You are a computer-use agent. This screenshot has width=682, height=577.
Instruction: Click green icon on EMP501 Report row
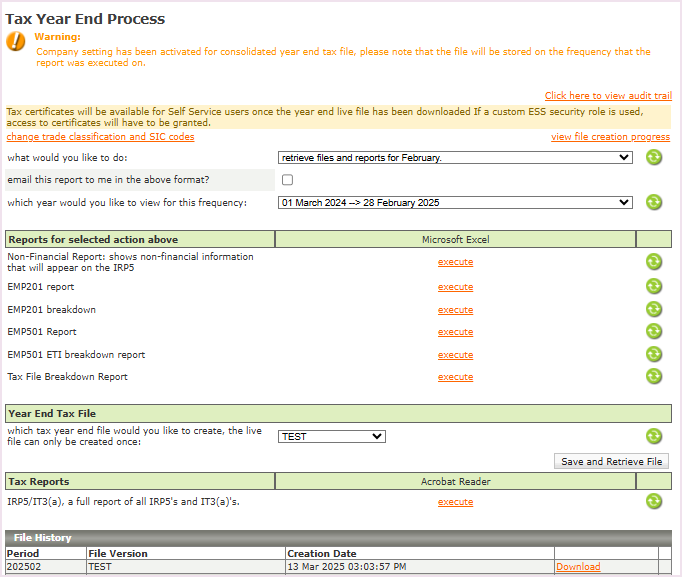pos(654,332)
